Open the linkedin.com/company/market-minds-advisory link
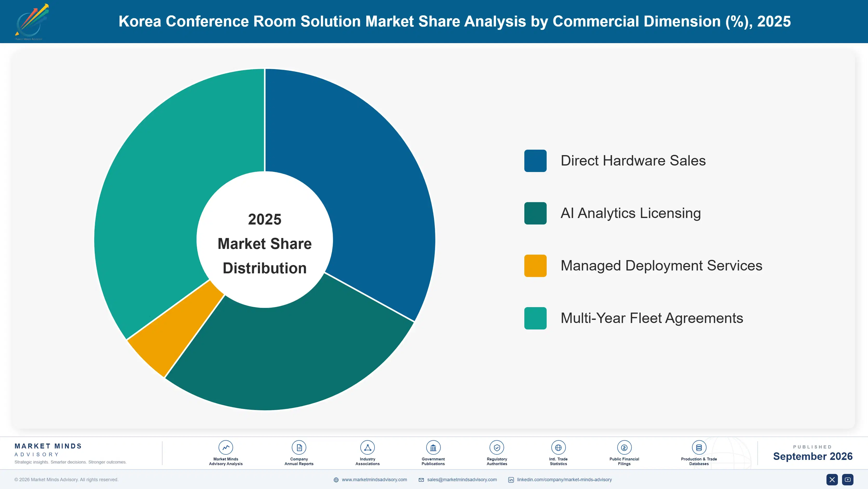Viewport: 868px width, 489px height. point(564,480)
